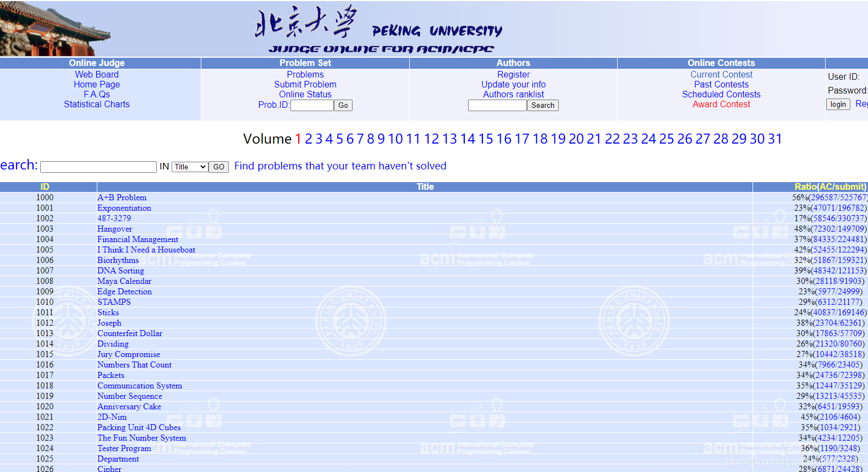The image size is (868, 472).
Task: View accepted count 72302 for Hangover
Action: 824,229
